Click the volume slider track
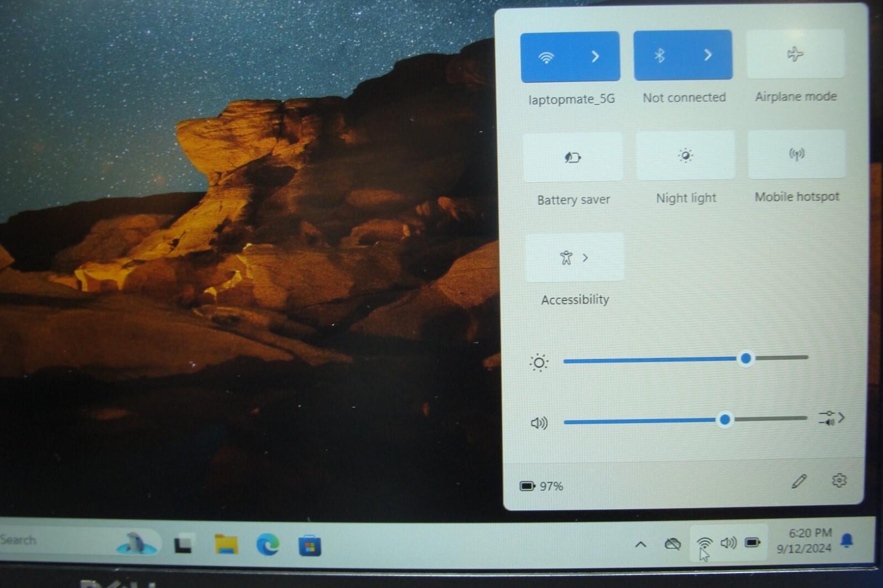 (x=685, y=420)
